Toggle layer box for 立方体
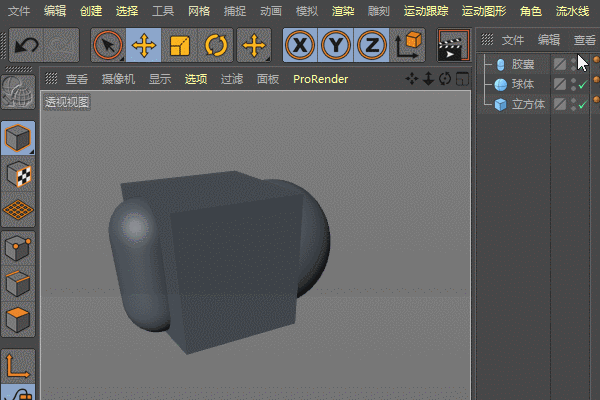This screenshot has width=600, height=400. pyautogui.click(x=560, y=104)
